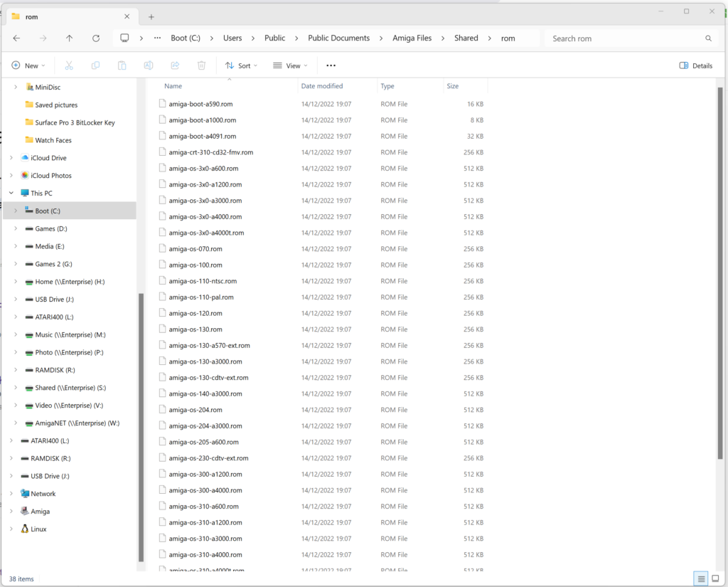The image size is (728, 587).
Task: Click the Paste clipboard icon
Action: (122, 65)
